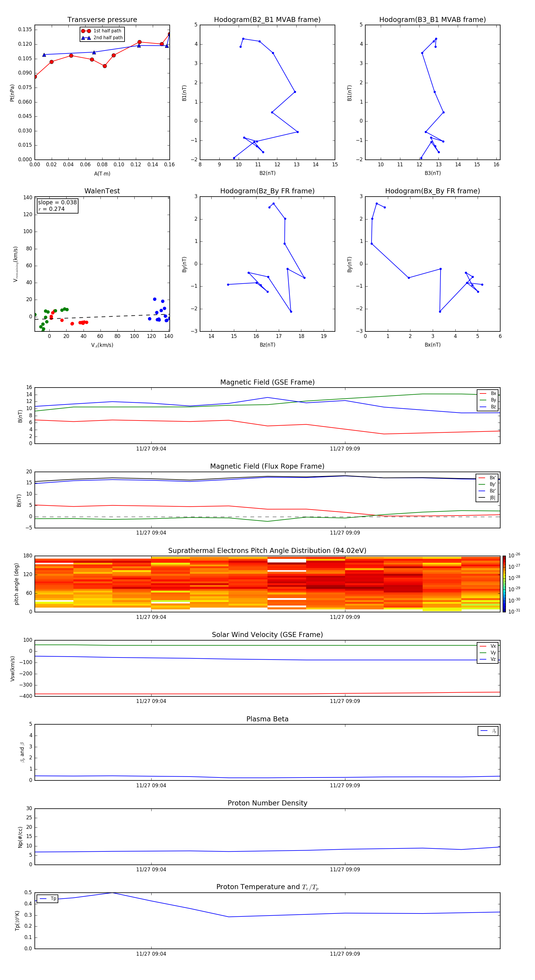This screenshot has height=980, width=535.
Task: Click the 'Transverse pressure' plot title
Action: (x=102, y=20)
